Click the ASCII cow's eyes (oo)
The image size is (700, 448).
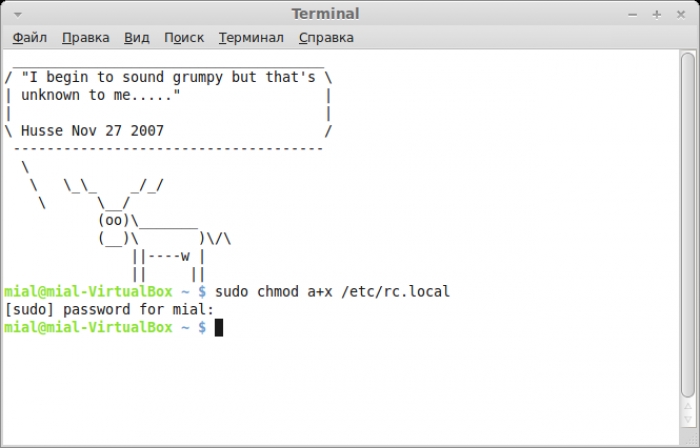[113, 219]
